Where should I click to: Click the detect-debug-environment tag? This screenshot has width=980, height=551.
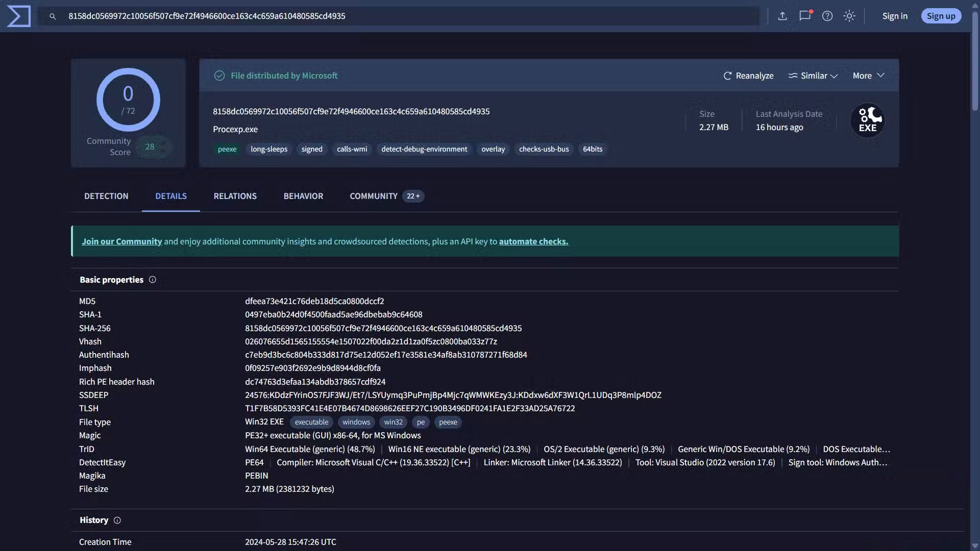coord(424,149)
